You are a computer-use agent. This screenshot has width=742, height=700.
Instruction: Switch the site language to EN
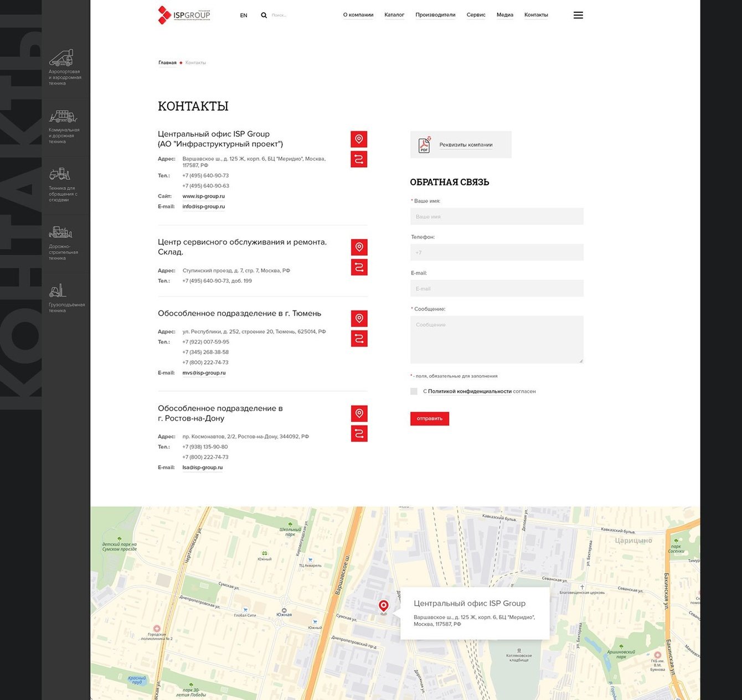pyautogui.click(x=244, y=15)
